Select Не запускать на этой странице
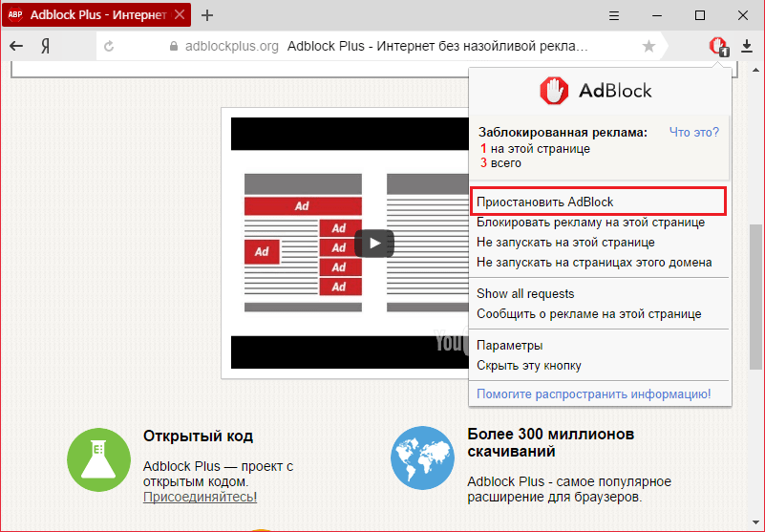This screenshot has height=532, width=765. coord(552,243)
